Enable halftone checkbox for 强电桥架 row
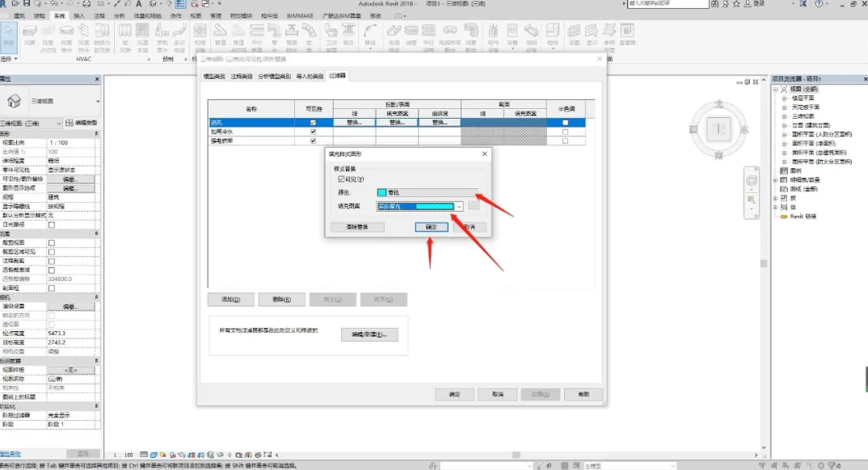 tap(565, 141)
